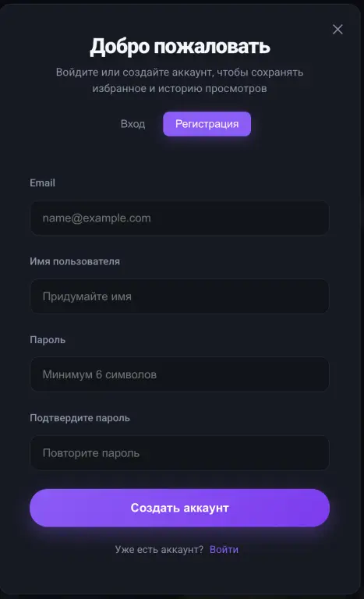The width and height of the screenshot is (364, 599).
Task: Click the Минимум 6 символов placeholder
Action: [100, 374]
